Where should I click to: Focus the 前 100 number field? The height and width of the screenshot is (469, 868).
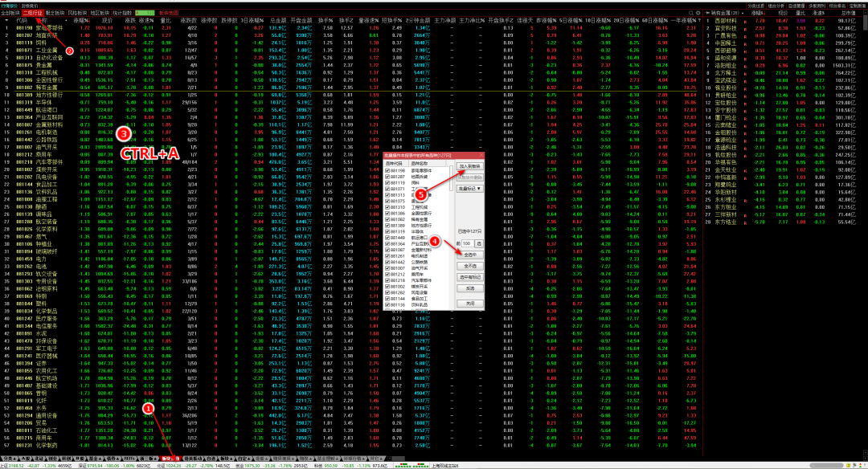point(467,243)
